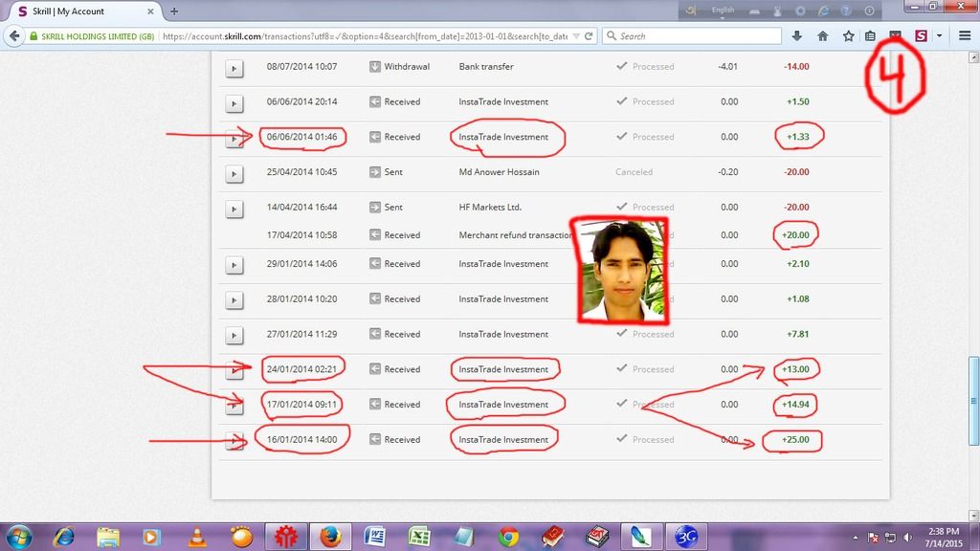The width and height of the screenshot is (980, 551).
Task: Open the 3G modem app on taskbar
Action: [x=685, y=537]
